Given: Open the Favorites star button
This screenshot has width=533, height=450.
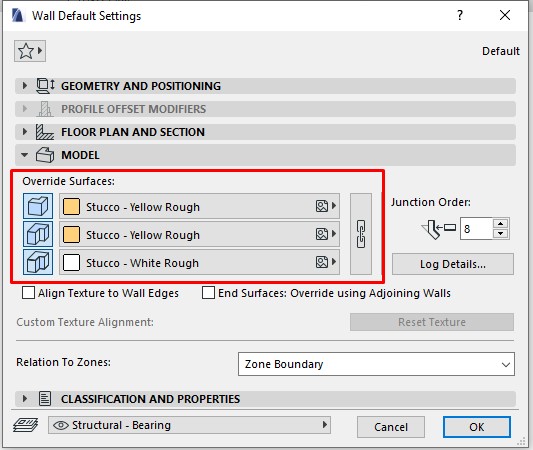Looking at the screenshot, I should pos(30,51).
